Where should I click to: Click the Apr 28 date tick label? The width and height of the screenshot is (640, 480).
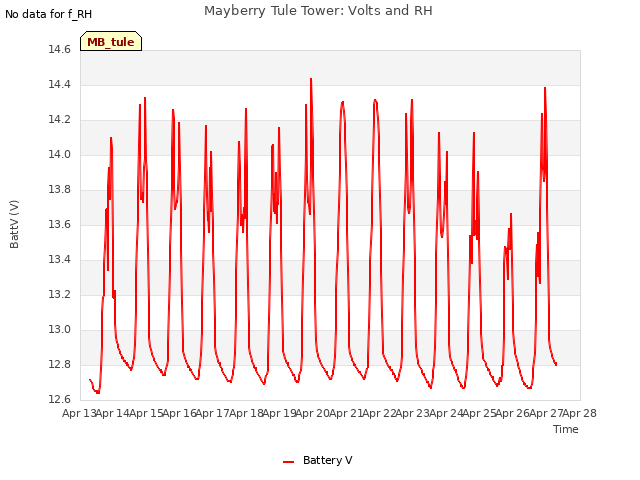(x=580, y=413)
